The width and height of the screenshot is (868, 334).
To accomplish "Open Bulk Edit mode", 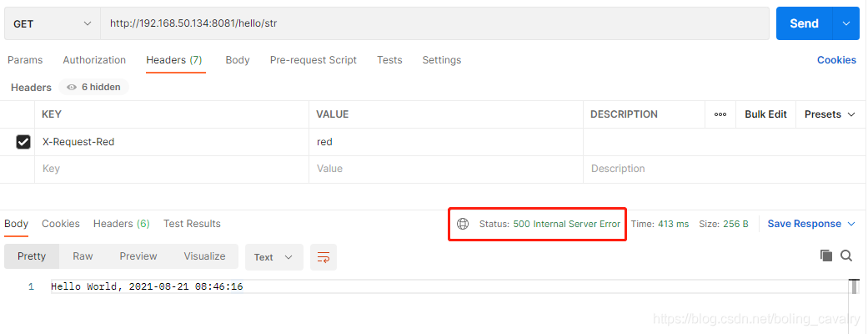I will 765,114.
